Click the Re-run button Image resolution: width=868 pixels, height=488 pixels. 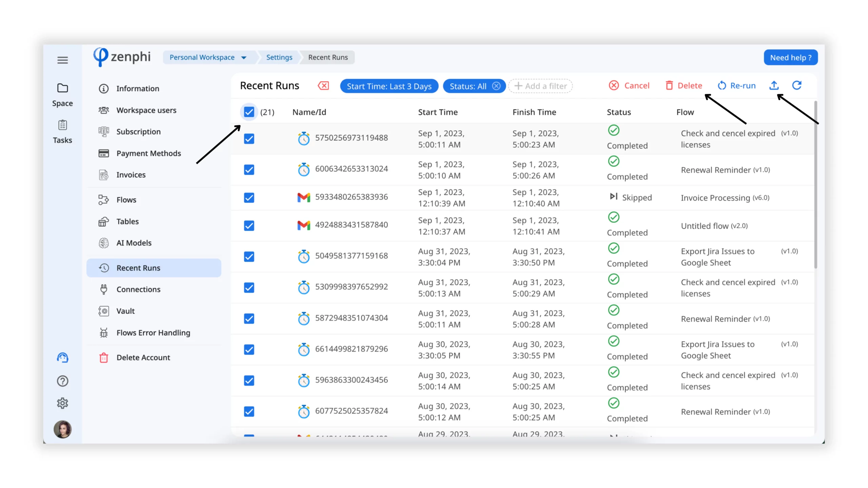tap(736, 85)
